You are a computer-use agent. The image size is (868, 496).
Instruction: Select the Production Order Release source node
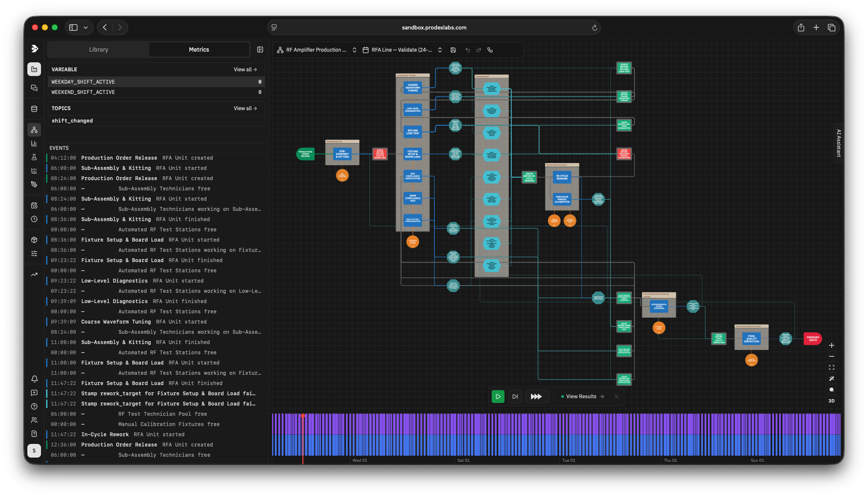305,154
